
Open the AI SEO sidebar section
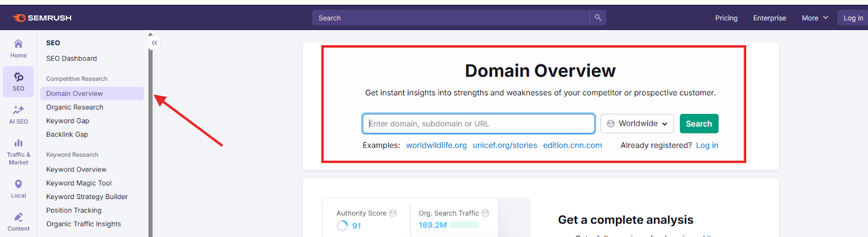pyautogui.click(x=18, y=114)
